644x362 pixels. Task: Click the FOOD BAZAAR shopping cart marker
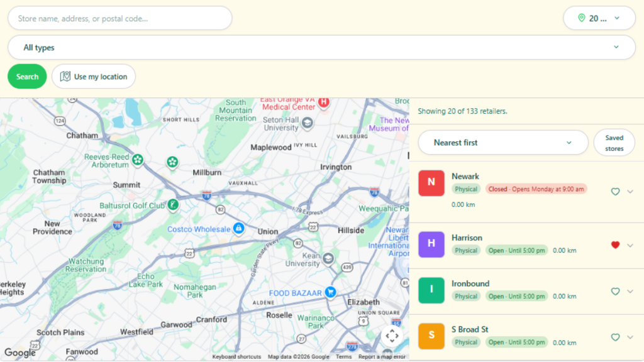pos(330,292)
